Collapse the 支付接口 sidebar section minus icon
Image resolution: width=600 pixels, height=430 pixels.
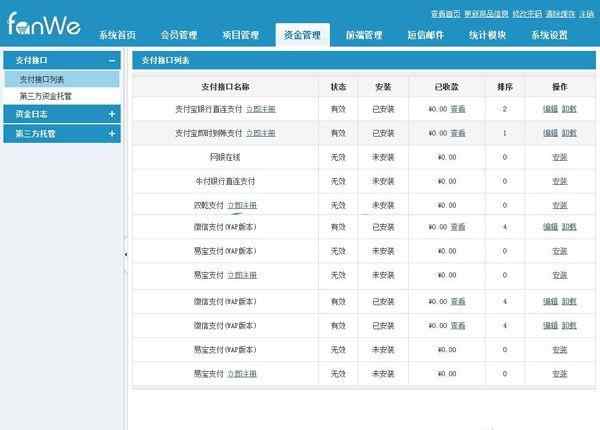pos(112,60)
